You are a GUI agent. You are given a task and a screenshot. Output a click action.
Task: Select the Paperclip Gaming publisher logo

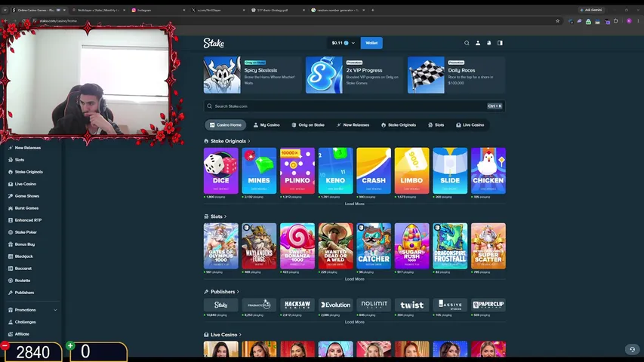click(x=488, y=305)
